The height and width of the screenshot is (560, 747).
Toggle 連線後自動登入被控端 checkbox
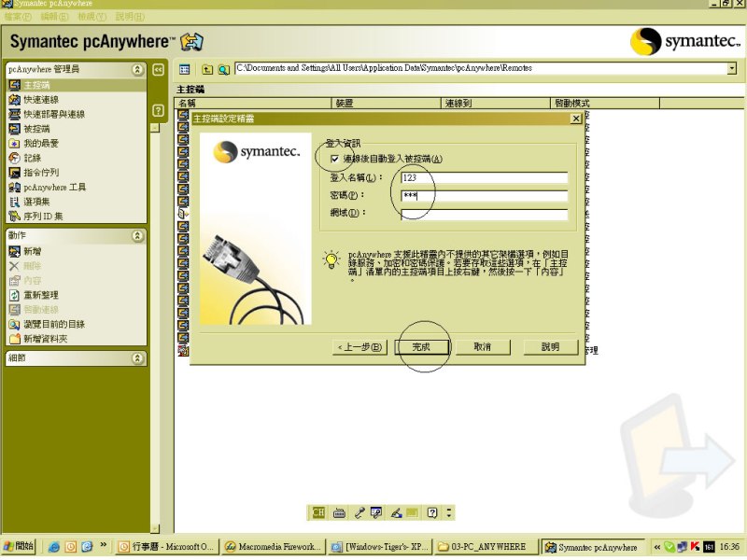tap(335, 159)
